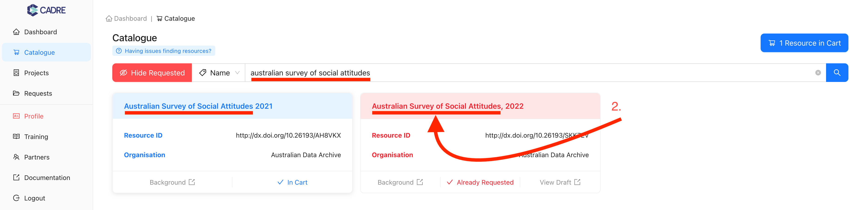
Task: Clear the search field with the x icon
Action: [x=818, y=73]
